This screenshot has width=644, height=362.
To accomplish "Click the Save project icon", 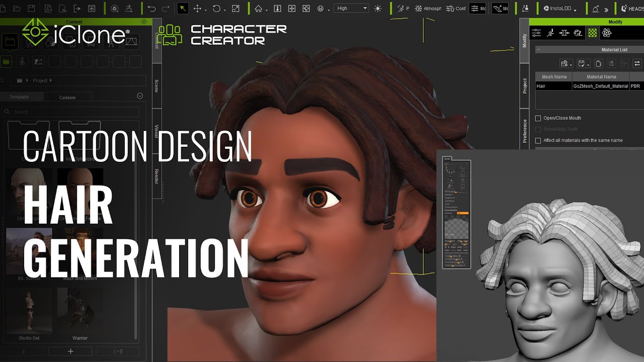I will coord(31,9).
